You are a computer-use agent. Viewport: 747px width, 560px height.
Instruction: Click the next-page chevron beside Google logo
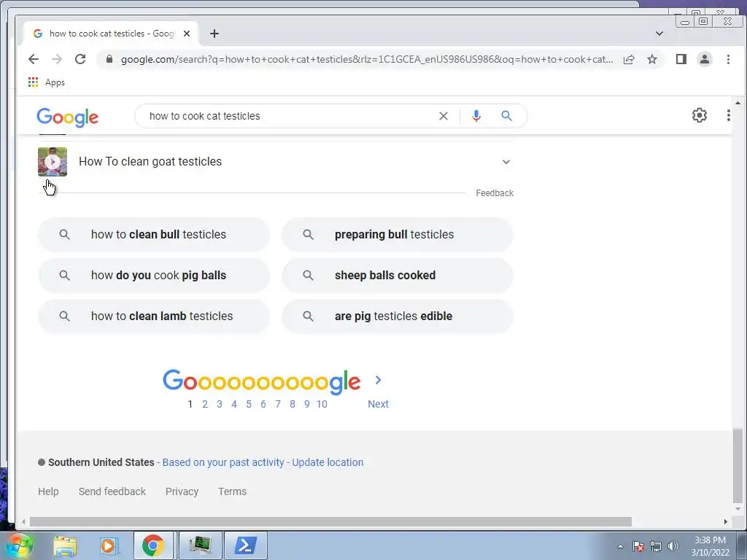[379, 380]
